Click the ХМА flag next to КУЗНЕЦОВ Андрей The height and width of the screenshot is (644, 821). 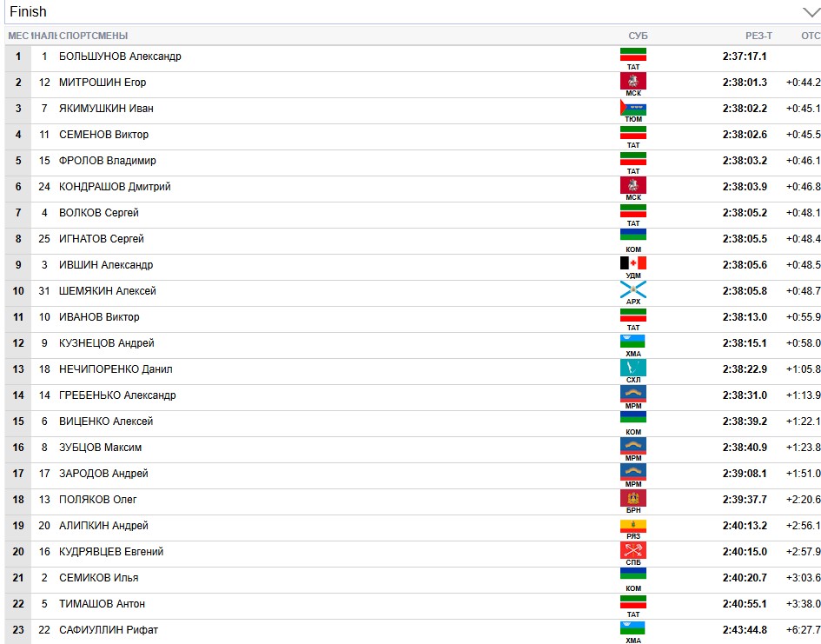(x=632, y=342)
